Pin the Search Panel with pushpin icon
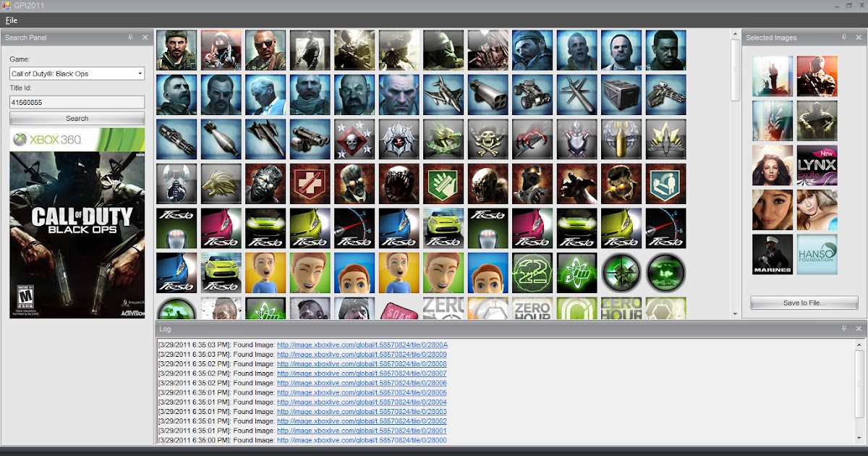Image resolution: width=868 pixels, height=456 pixels. point(130,38)
